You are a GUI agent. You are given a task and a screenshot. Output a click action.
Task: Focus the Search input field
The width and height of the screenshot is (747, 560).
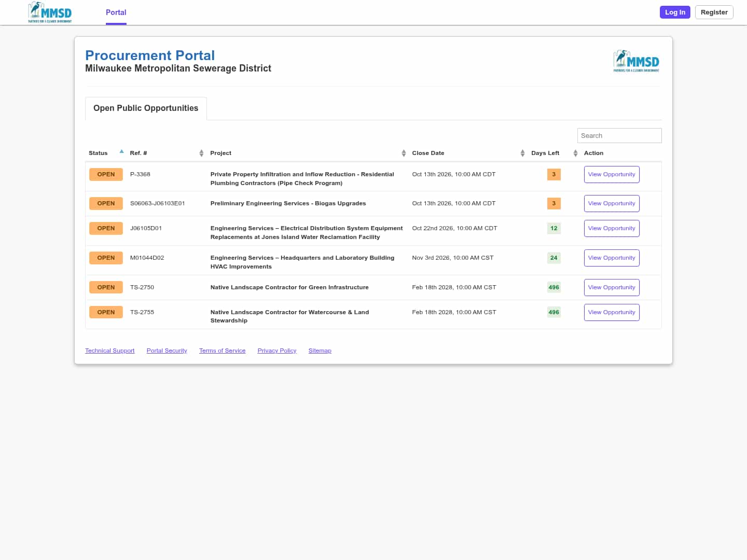coord(619,136)
